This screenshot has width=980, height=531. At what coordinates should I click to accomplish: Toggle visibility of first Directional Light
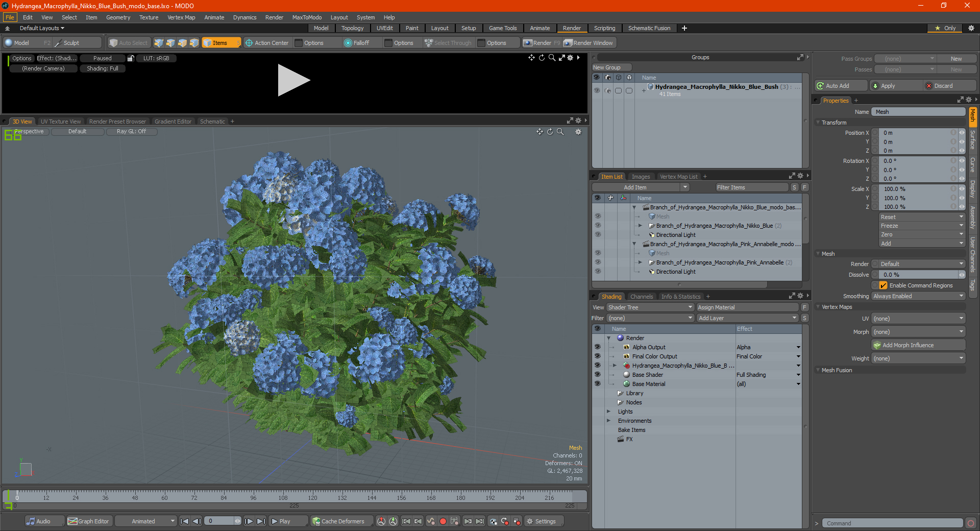tap(598, 235)
